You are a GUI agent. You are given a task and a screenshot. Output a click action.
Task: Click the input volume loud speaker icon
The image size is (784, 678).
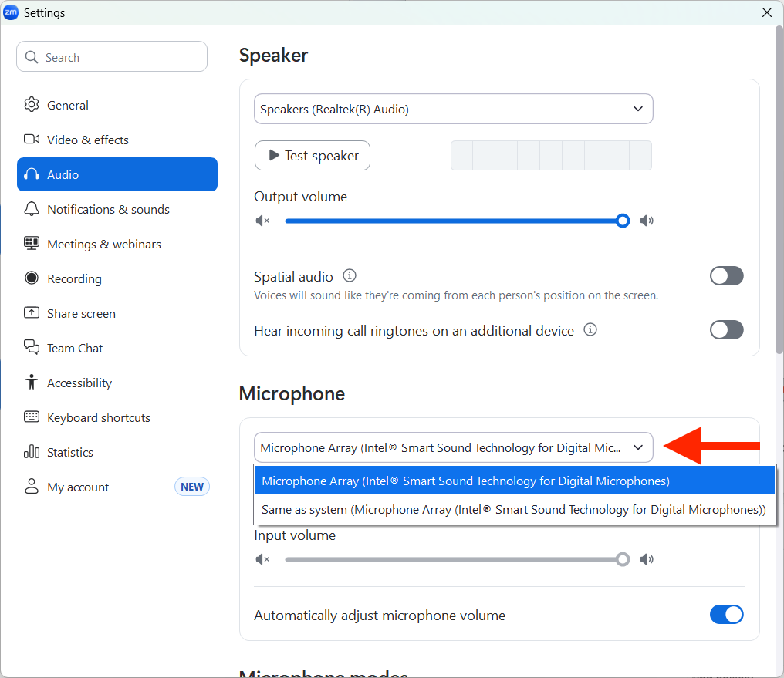point(647,559)
